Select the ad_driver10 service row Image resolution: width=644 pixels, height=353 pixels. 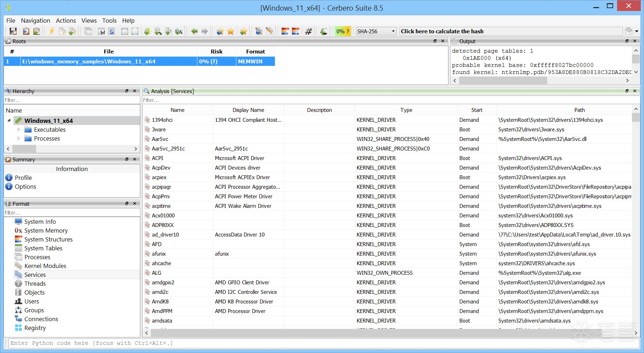[387, 235]
